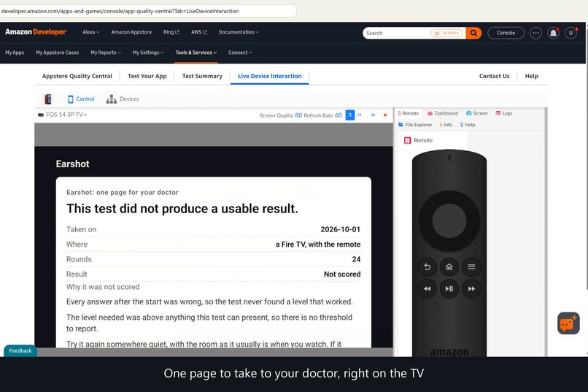Click the orange search magnifier button

[473, 33]
